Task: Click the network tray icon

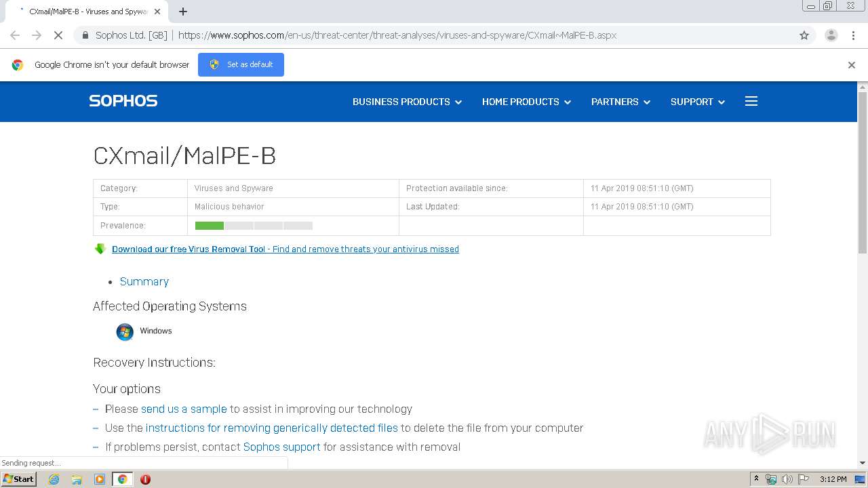Action: [771, 479]
